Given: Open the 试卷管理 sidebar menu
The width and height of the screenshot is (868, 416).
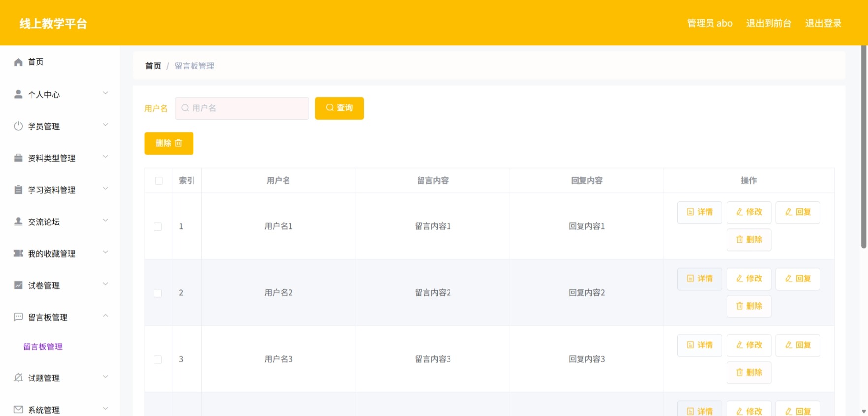Looking at the screenshot, I should 60,285.
